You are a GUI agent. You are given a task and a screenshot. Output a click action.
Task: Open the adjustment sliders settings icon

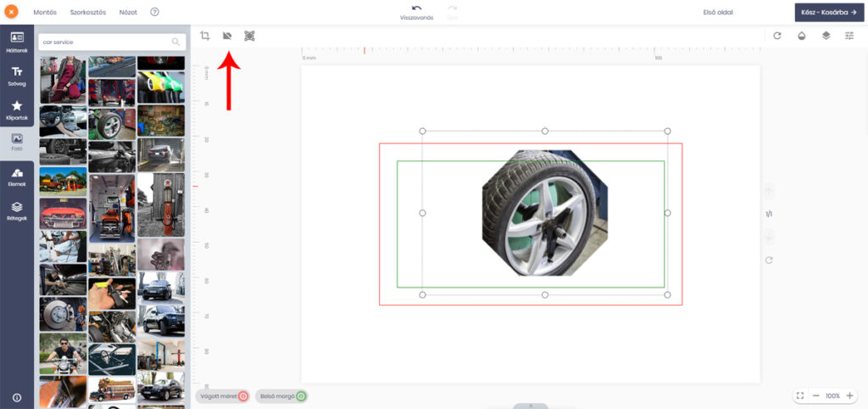[849, 36]
